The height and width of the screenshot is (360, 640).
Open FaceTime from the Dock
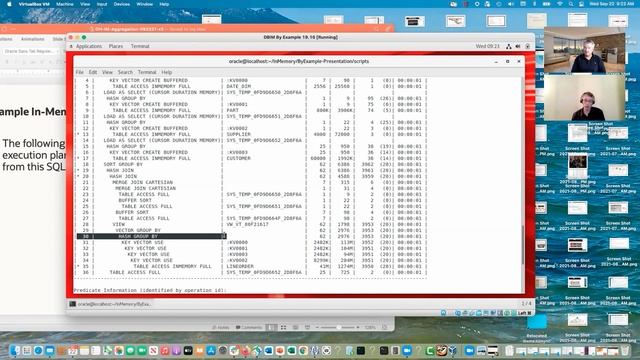142,350
